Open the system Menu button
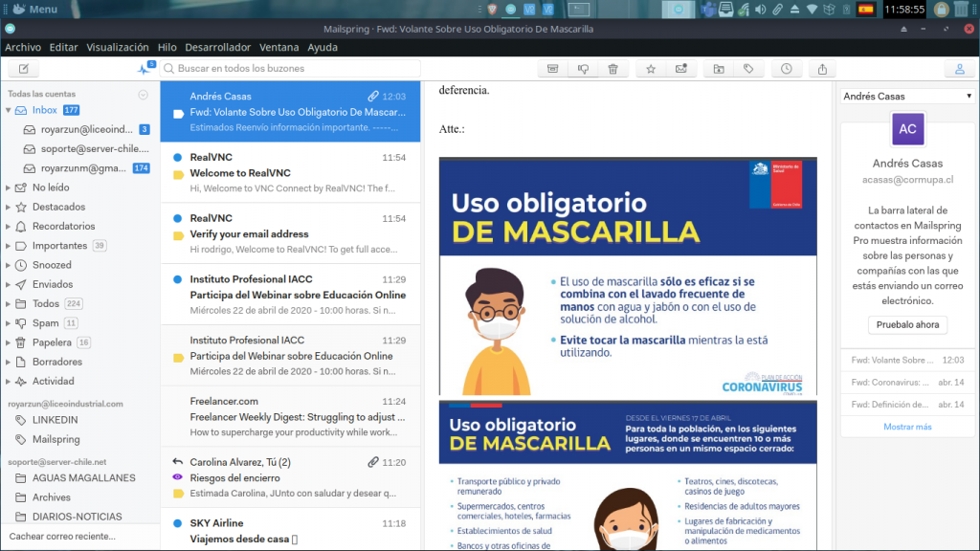The width and height of the screenshot is (980, 551). point(35,10)
